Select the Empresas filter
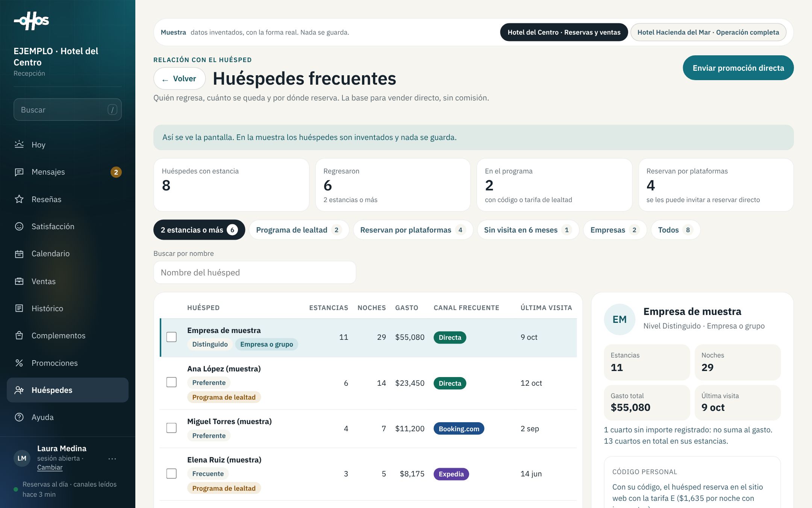This screenshot has height=508, width=812. (615, 230)
